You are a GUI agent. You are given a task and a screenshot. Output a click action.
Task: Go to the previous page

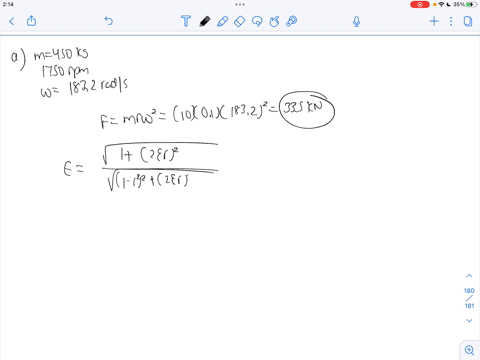pos(469,276)
